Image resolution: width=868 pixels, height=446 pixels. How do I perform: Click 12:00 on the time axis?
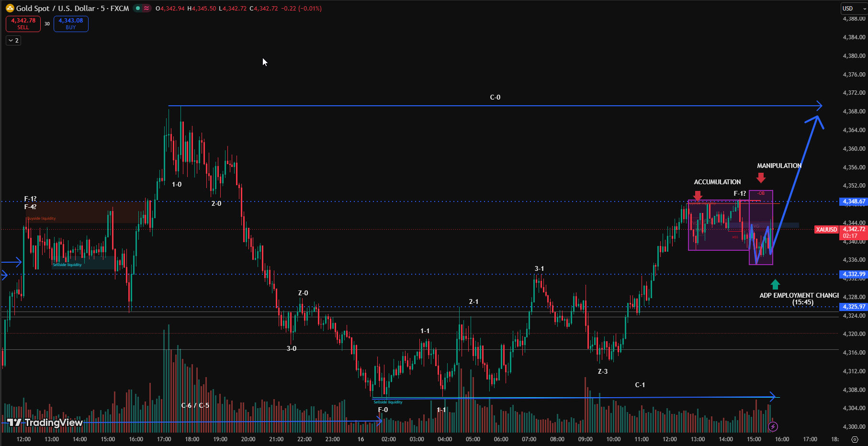click(x=23, y=439)
